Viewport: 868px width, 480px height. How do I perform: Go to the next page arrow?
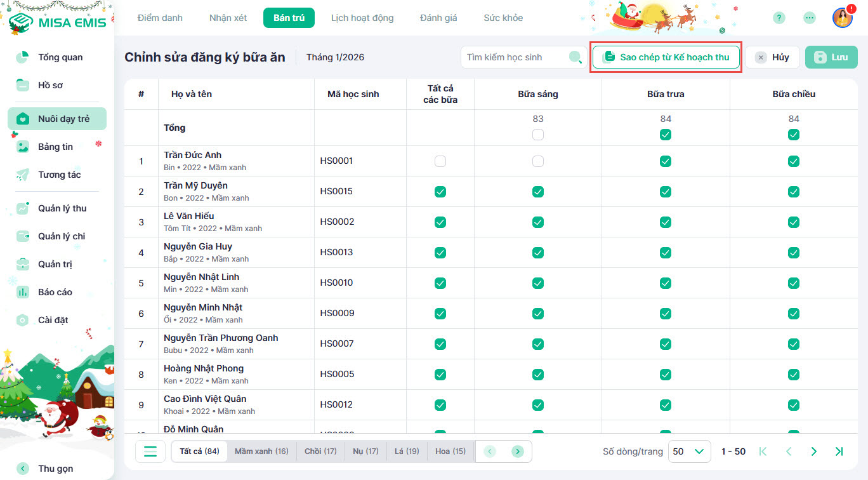[814, 451]
